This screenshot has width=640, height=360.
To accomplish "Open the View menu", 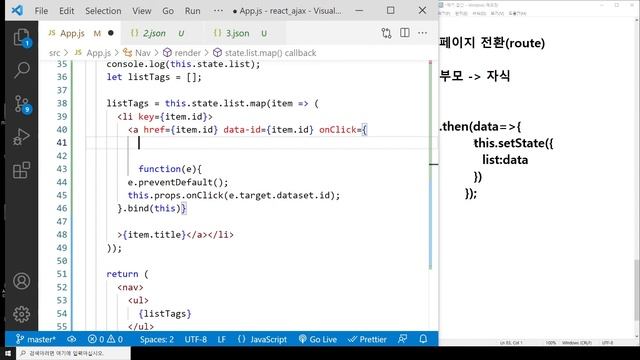I will [x=142, y=11].
